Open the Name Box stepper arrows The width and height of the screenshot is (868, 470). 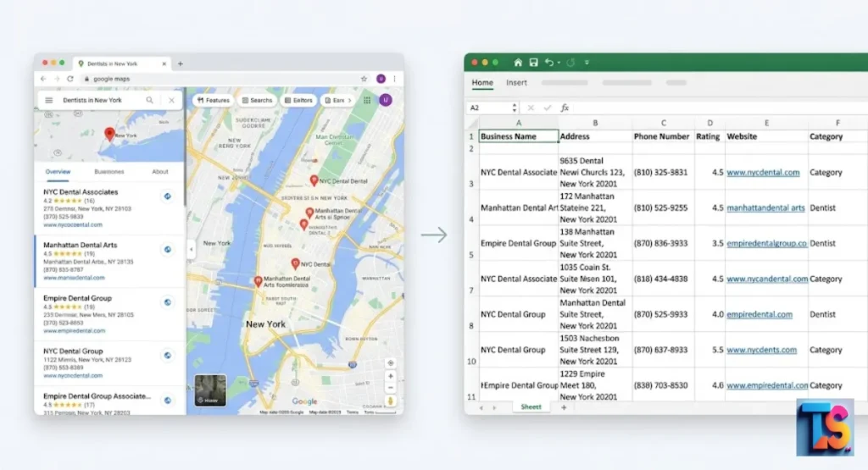point(515,108)
